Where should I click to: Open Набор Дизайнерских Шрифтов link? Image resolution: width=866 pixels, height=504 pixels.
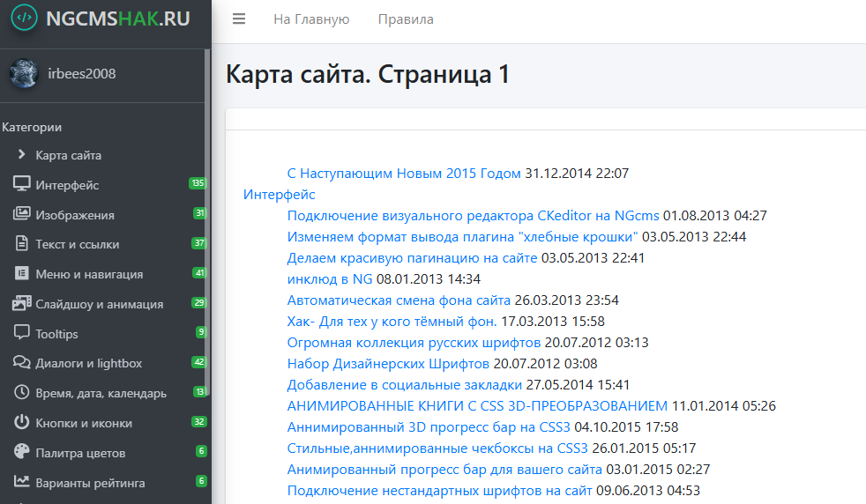[388, 364]
